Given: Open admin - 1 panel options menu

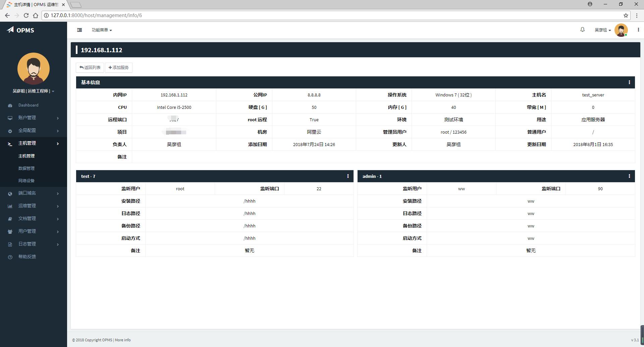Looking at the screenshot, I should click(x=629, y=176).
